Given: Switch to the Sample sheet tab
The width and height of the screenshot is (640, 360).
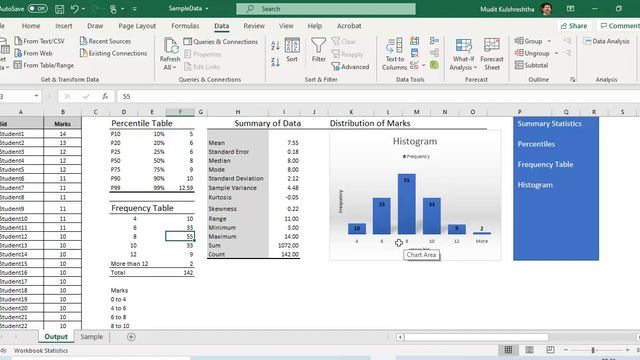Looking at the screenshot, I should click(x=91, y=337).
